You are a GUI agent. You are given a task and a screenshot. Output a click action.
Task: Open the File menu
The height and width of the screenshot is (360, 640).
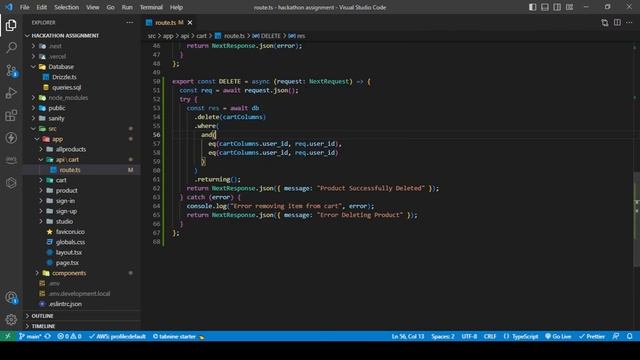tap(24, 7)
